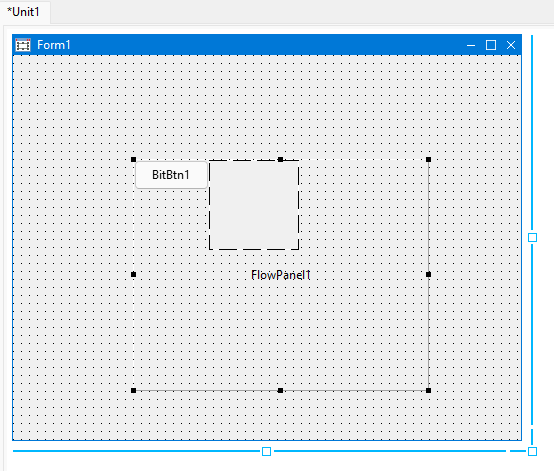The image size is (554, 471).
Task: Click the FlowPanel1 caption text
Action: (281, 275)
